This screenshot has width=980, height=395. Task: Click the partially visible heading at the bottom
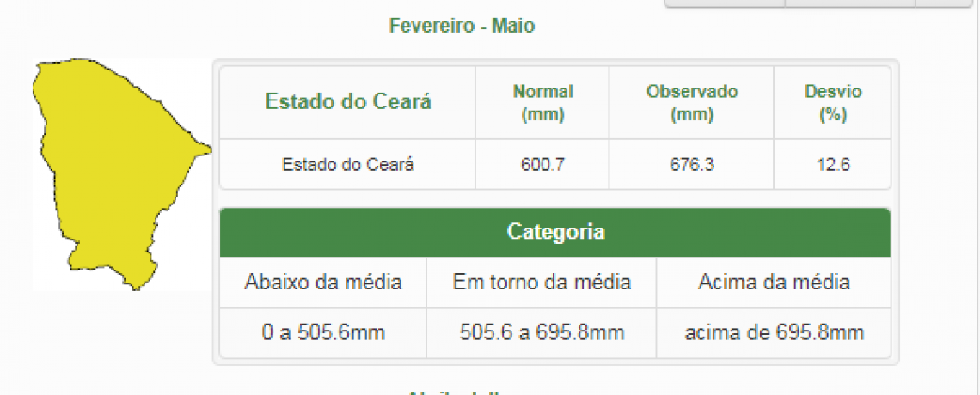click(x=454, y=391)
